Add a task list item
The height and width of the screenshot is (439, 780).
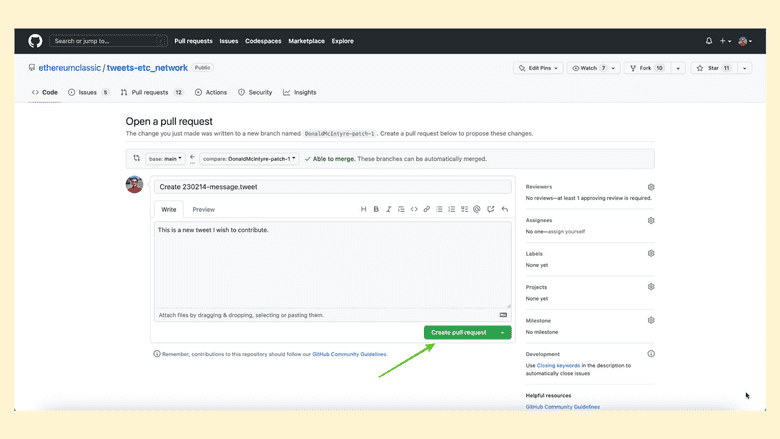(464, 209)
